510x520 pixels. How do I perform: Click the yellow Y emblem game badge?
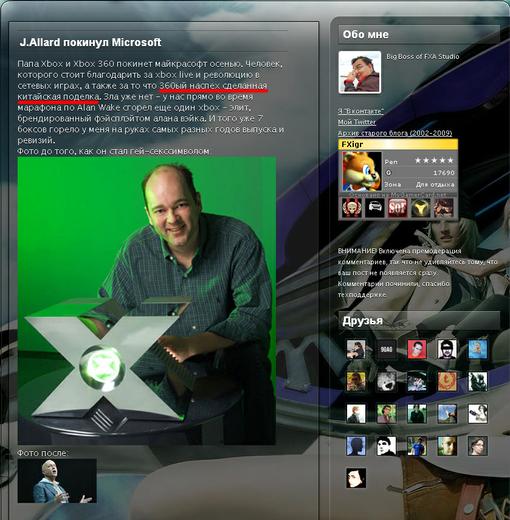point(421,208)
